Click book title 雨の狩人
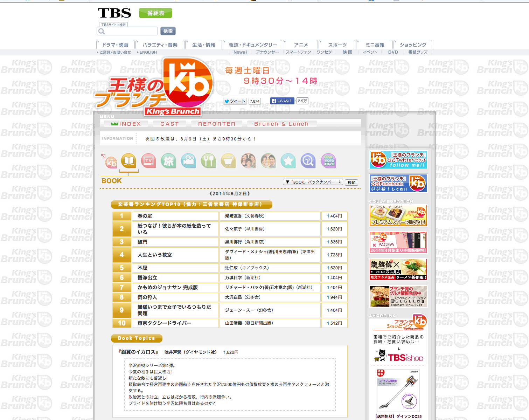The height and width of the screenshot is (420, 529). pos(147,297)
